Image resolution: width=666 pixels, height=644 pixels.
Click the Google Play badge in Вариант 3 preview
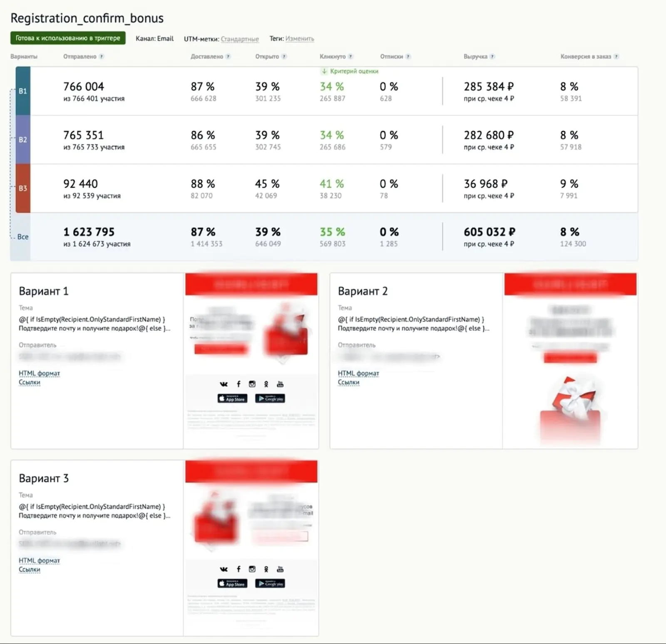point(270,584)
